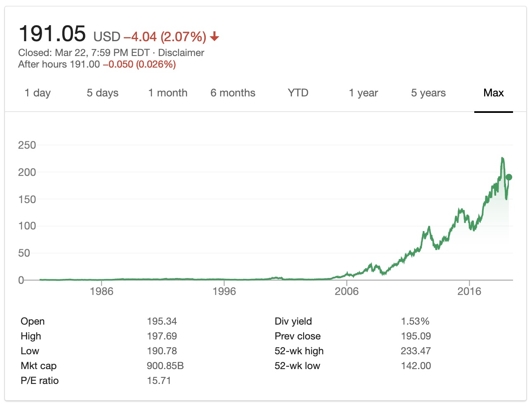
Task: Select the 1 day range tab
Action: [x=38, y=93]
